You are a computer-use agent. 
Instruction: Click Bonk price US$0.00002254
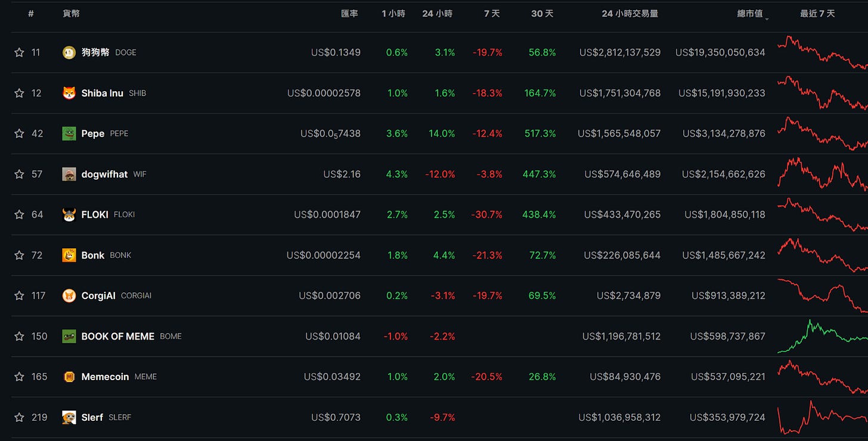pyautogui.click(x=324, y=255)
